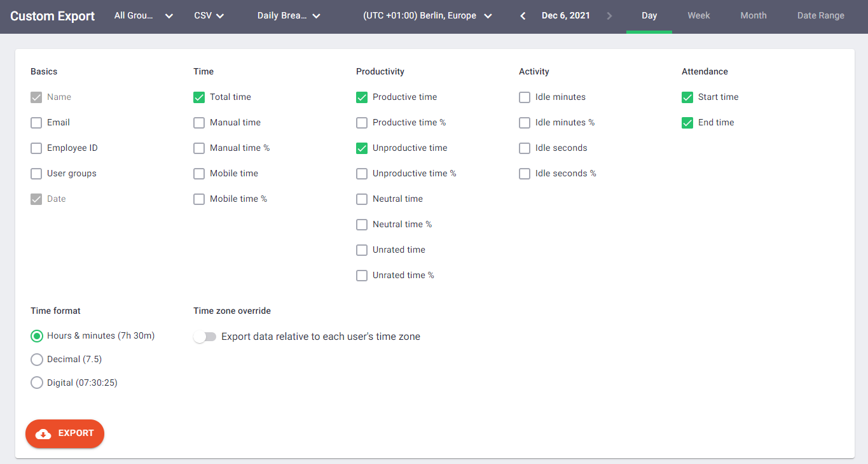This screenshot has height=464, width=868.
Task: Open the CSV format dropdown
Action: point(209,15)
